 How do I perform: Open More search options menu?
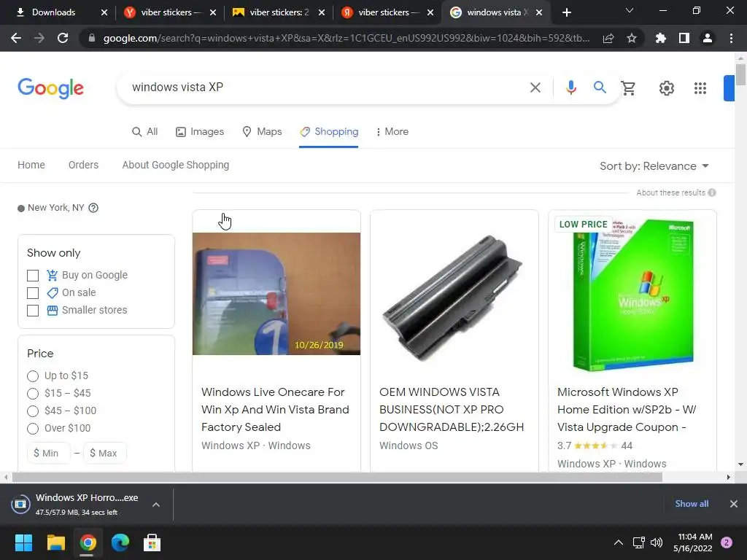coord(392,131)
